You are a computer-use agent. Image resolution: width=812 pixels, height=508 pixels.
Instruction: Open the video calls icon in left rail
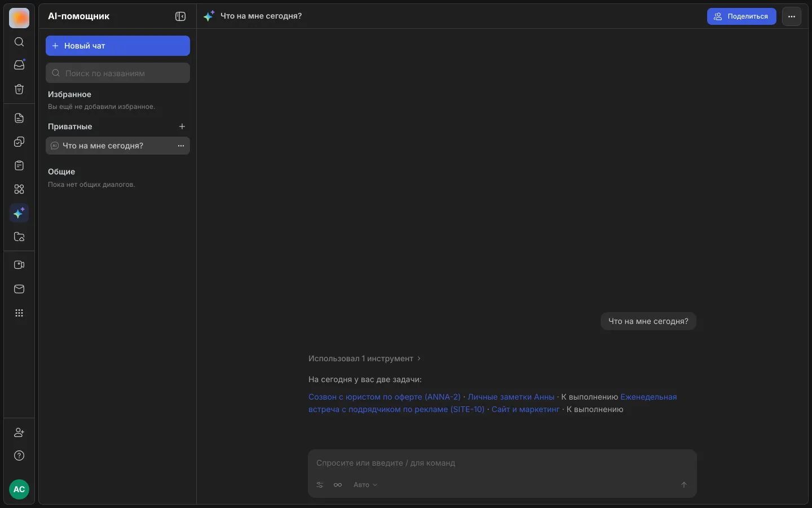click(19, 265)
